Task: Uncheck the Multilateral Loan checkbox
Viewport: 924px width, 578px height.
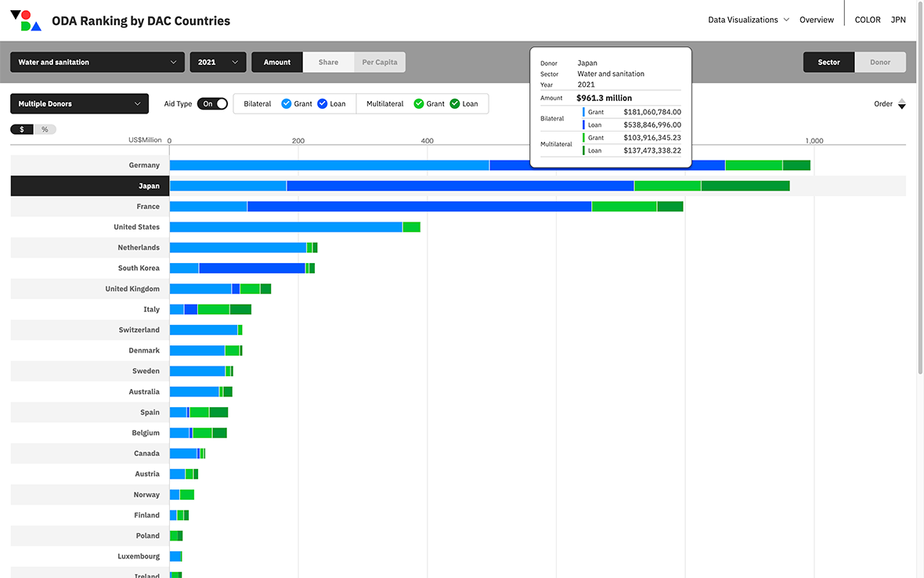Action: coord(454,103)
